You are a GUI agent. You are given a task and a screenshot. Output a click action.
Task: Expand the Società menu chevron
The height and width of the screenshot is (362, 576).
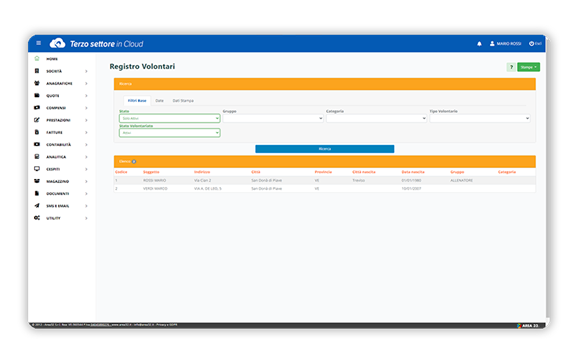click(x=86, y=71)
